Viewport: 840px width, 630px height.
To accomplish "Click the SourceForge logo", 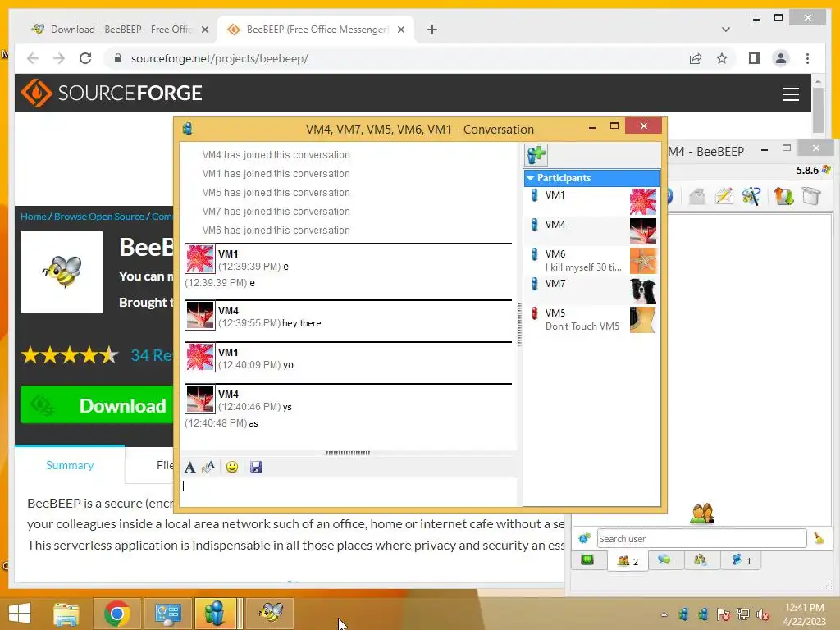I will (x=112, y=94).
